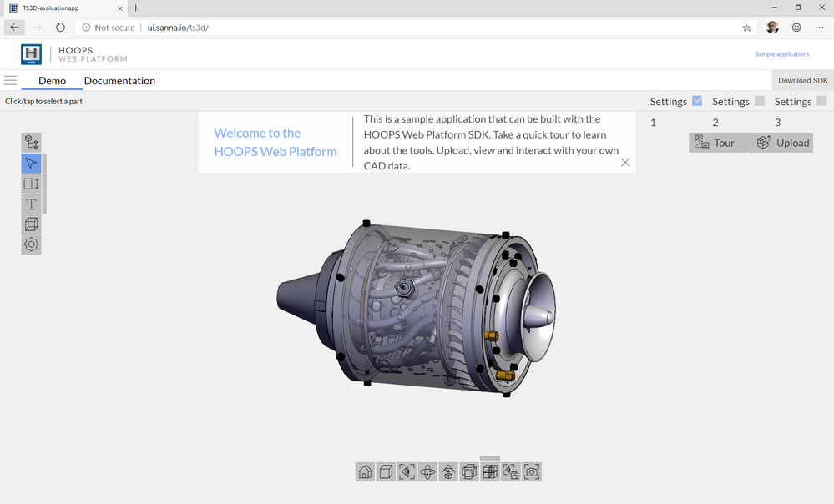Viewport: 834px width, 504px height.
Task: Switch to the Documentation tab
Action: pos(119,81)
